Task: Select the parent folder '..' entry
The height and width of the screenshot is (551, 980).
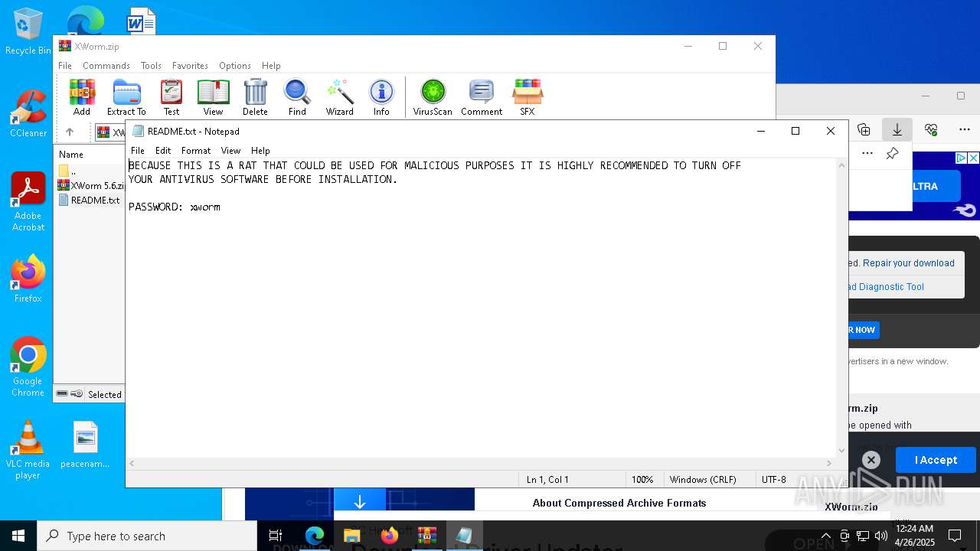Action: tap(67, 171)
